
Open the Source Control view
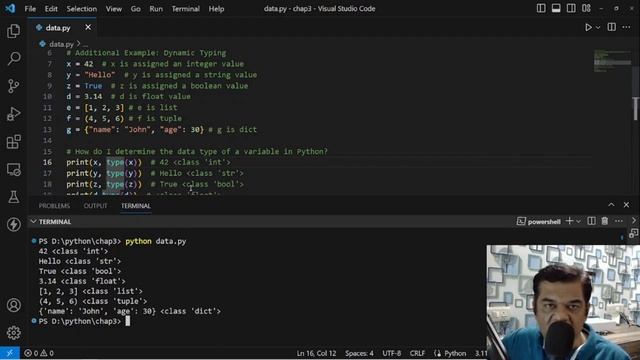pos(13,86)
